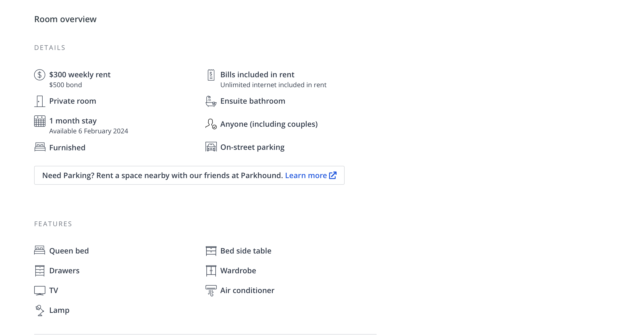
Task: Click the calendar icon for month stay
Action: click(x=40, y=121)
